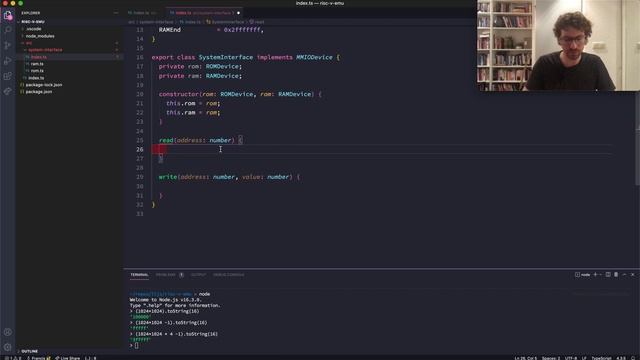
Task: Maximize the panel with the chevron-up icon
Action: [x=624, y=275]
